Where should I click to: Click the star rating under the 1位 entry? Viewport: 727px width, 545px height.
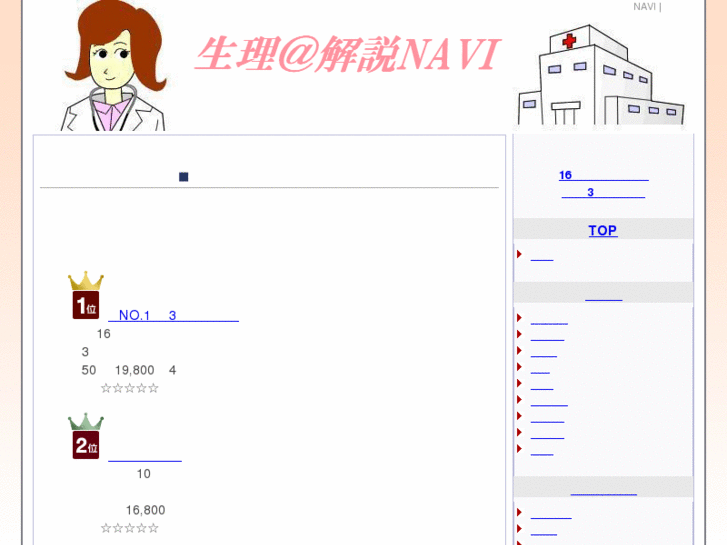tap(130, 388)
